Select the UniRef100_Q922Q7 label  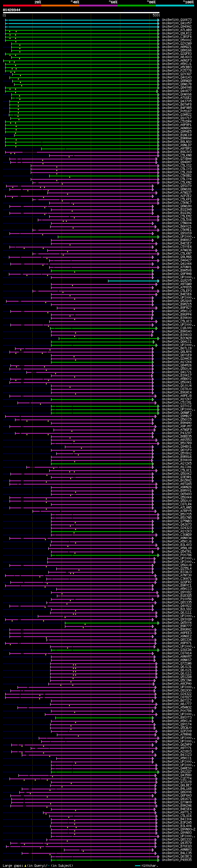177,772
